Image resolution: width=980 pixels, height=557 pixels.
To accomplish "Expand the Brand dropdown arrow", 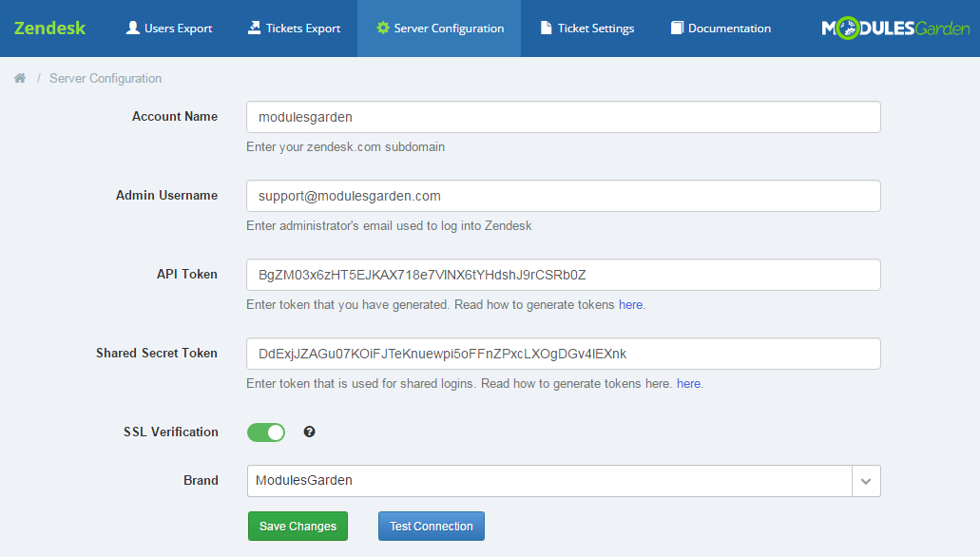I will [866, 481].
